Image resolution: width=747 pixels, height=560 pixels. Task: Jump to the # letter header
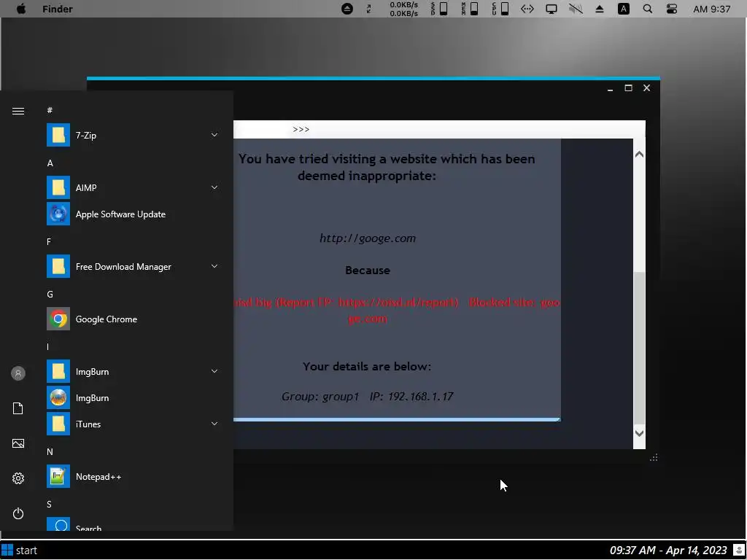[x=50, y=110]
